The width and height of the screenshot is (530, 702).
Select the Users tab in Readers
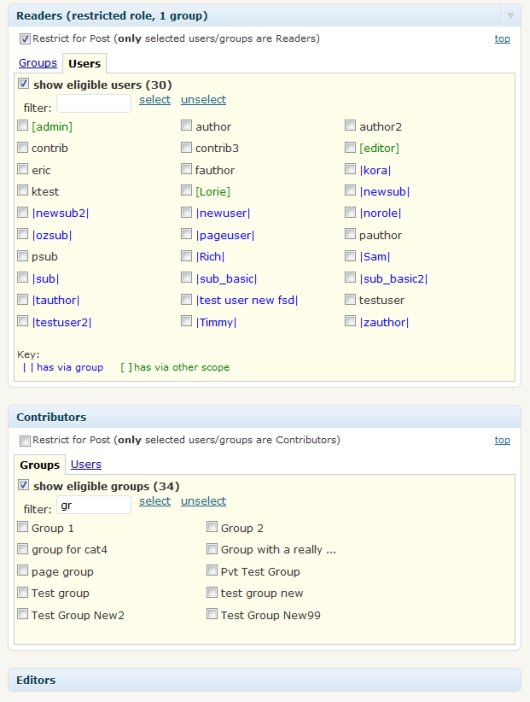(x=84, y=64)
